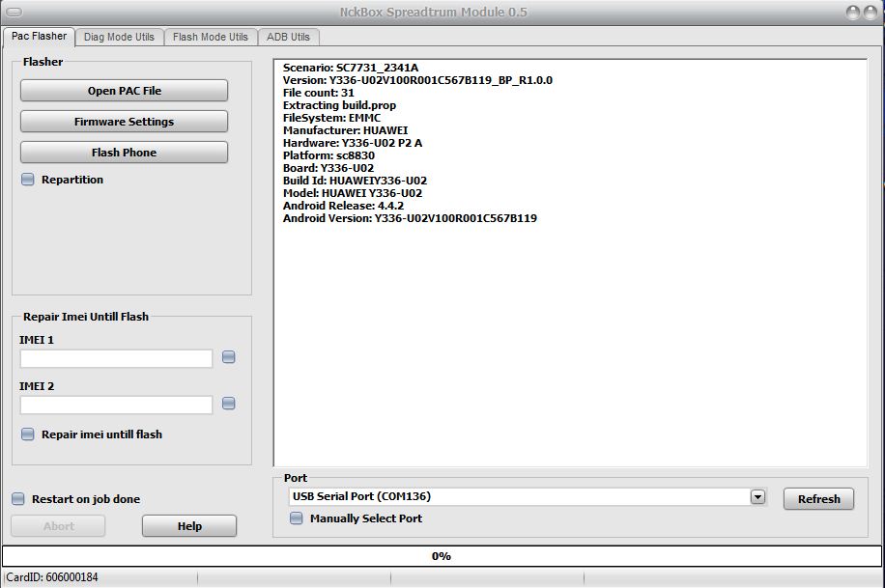Refresh the port list
This screenshot has height=588, width=885.
pos(818,499)
